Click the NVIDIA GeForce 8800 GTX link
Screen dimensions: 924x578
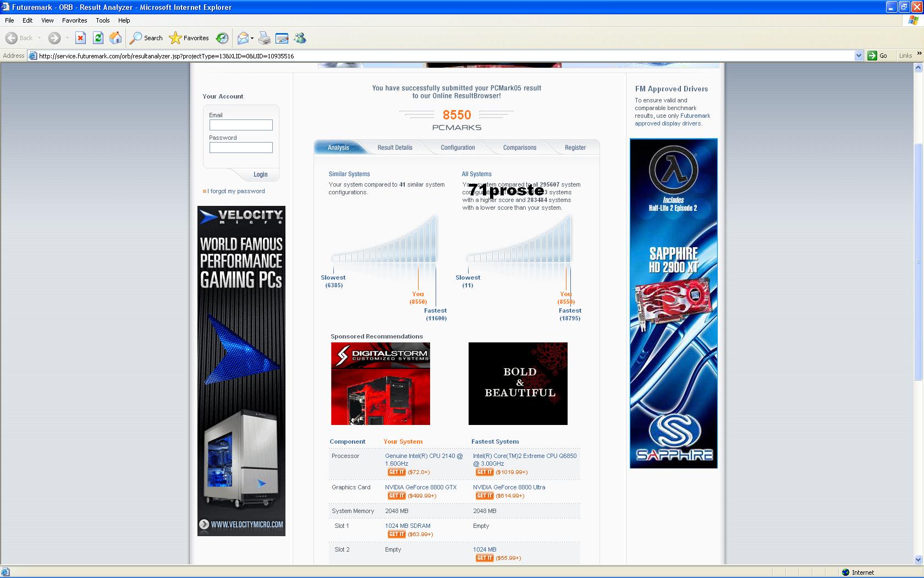[421, 487]
